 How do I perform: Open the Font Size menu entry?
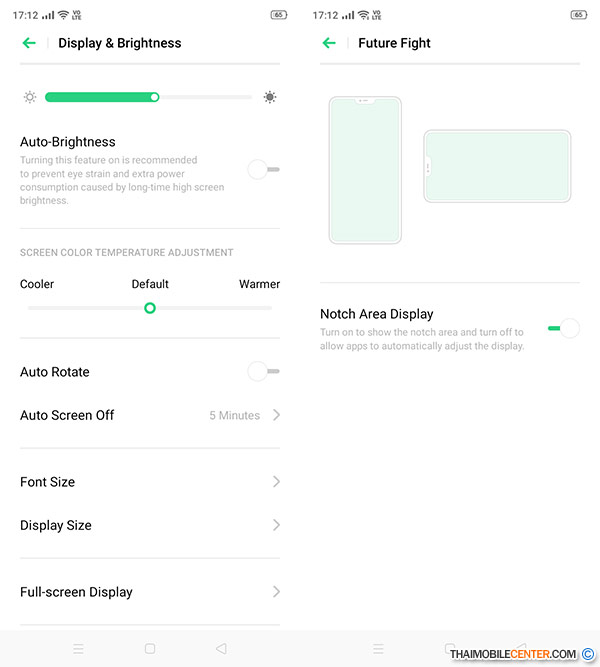point(150,482)
